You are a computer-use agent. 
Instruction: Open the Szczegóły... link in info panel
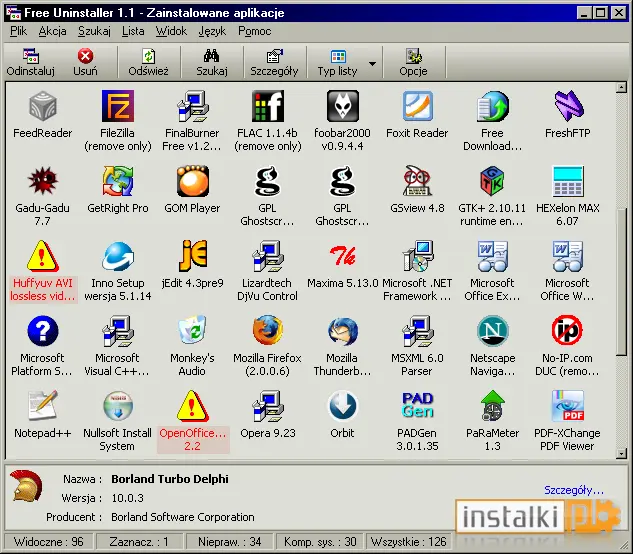pyautogui.click(x=574, y=490)
